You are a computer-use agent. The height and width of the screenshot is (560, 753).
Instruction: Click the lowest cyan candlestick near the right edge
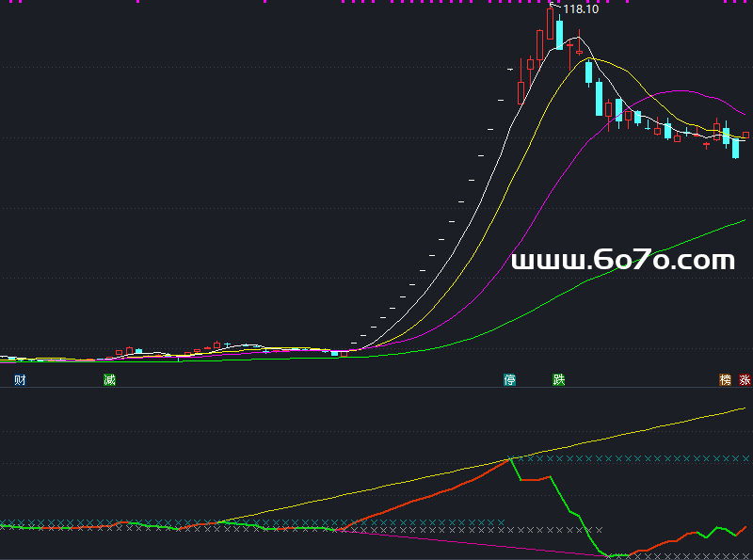coord(735,148)
